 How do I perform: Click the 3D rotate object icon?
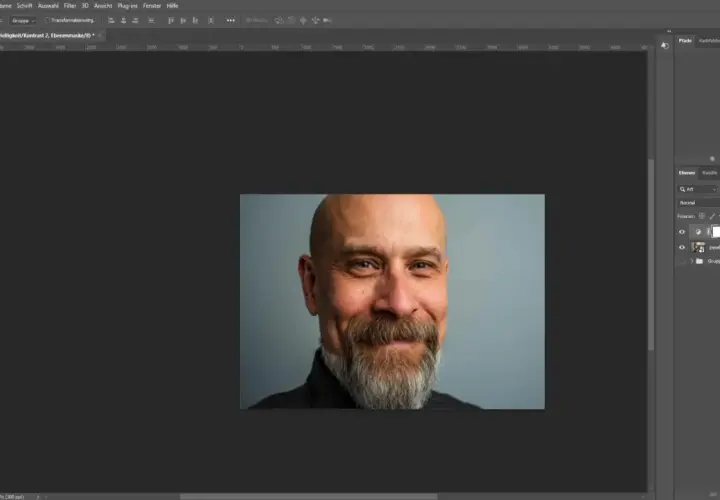(279, 20)
